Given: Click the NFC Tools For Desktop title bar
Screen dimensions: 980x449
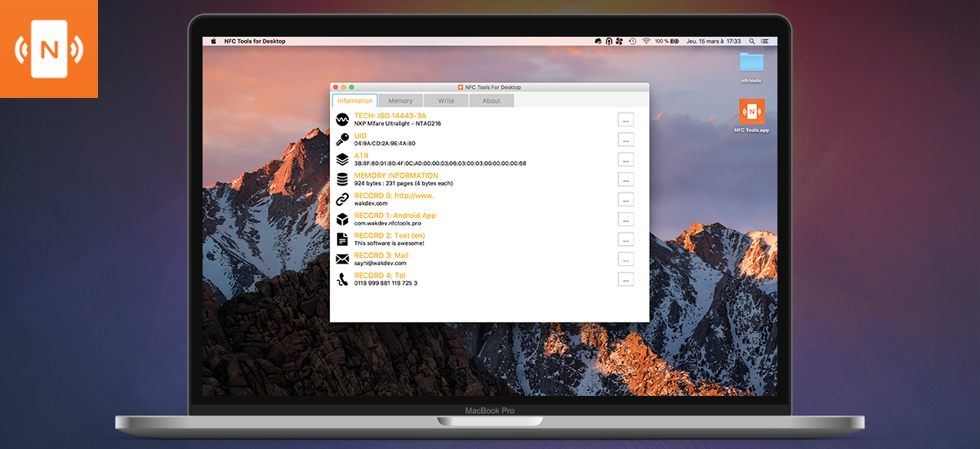Looking at the screenshot, I should click(x=490, y=87).
